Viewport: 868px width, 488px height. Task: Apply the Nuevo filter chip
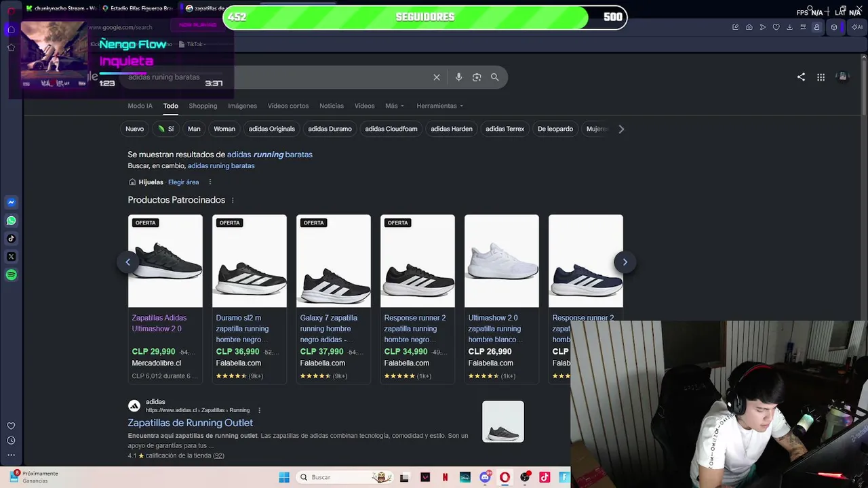pyautogui.click(x=134, y=129)
